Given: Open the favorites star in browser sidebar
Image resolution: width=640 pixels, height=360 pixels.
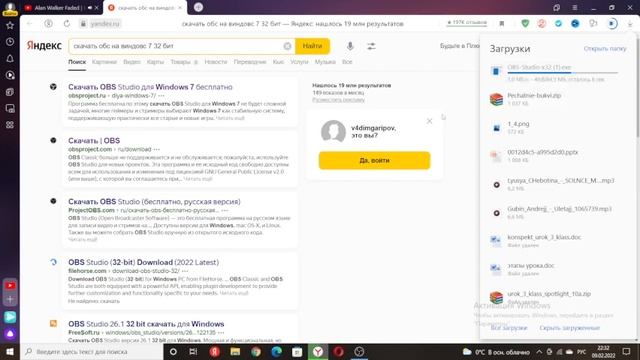Looking at the screenshot, I should point(10,25).
